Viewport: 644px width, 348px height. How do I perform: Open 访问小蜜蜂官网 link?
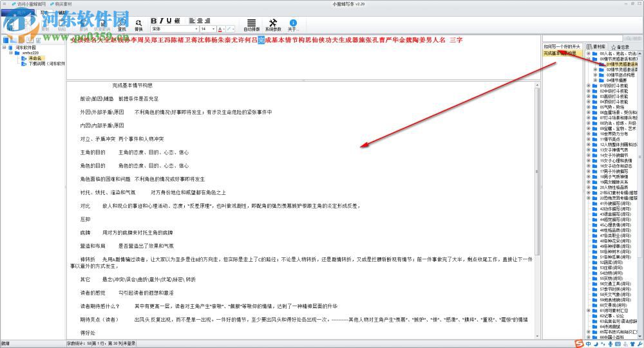tap(29, 4)
